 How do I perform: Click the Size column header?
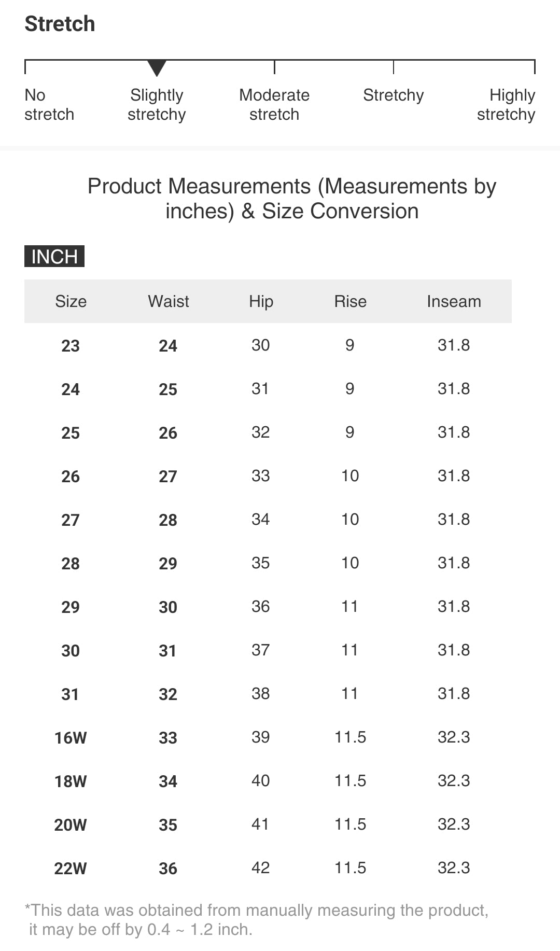click(x=71, y=301)
